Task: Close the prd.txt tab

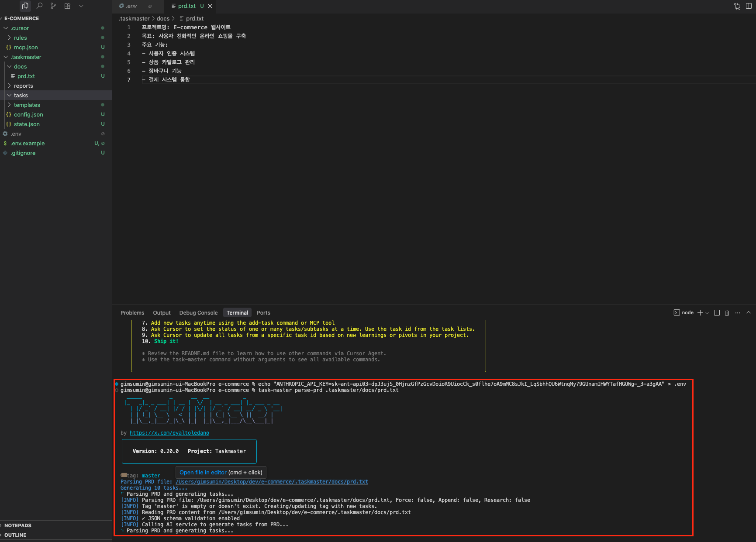Action: pos(210,6)
